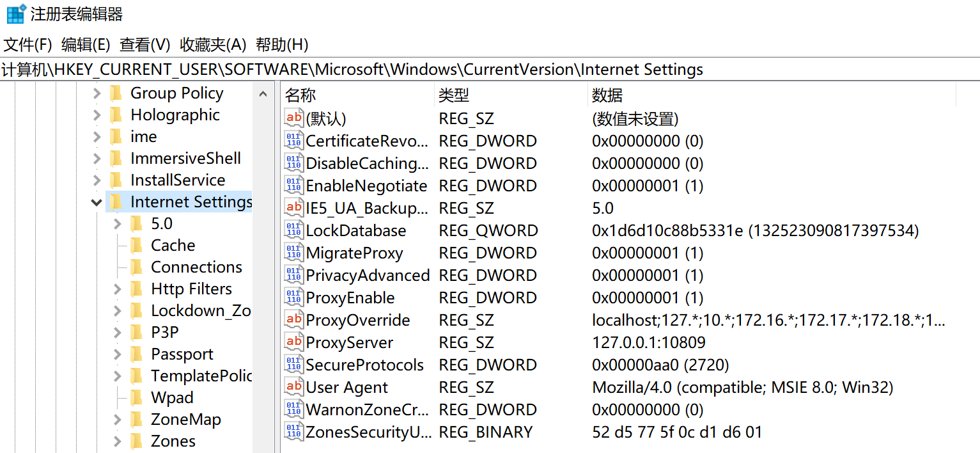Click the REG_BINARY type cell

click(486, 432)
